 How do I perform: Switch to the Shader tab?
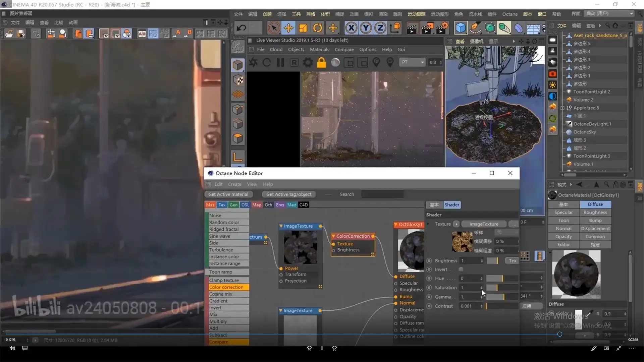pos(451,205)
